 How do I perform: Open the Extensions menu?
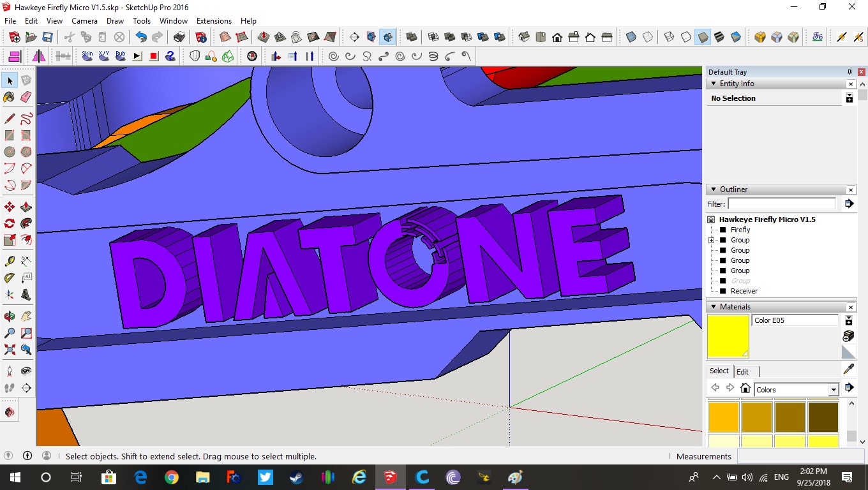click(x=214, y=21)
